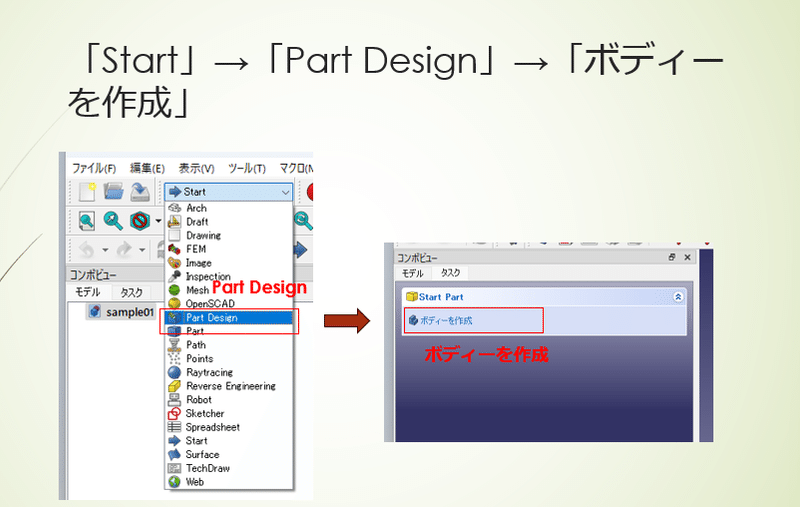This screenshot has width=800, height=507.
Task: Click the Mesh workbench green icon
Action: tap(174, 290)
